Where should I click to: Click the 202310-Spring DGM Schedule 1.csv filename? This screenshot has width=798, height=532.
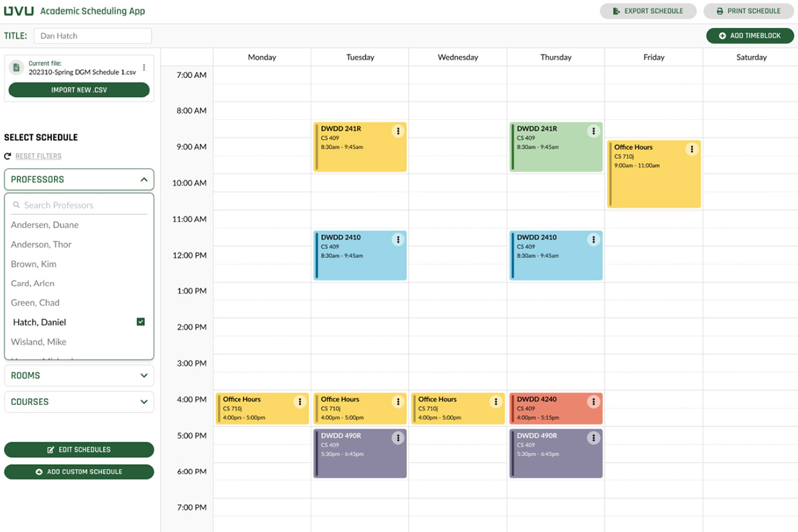pos(82,72)
